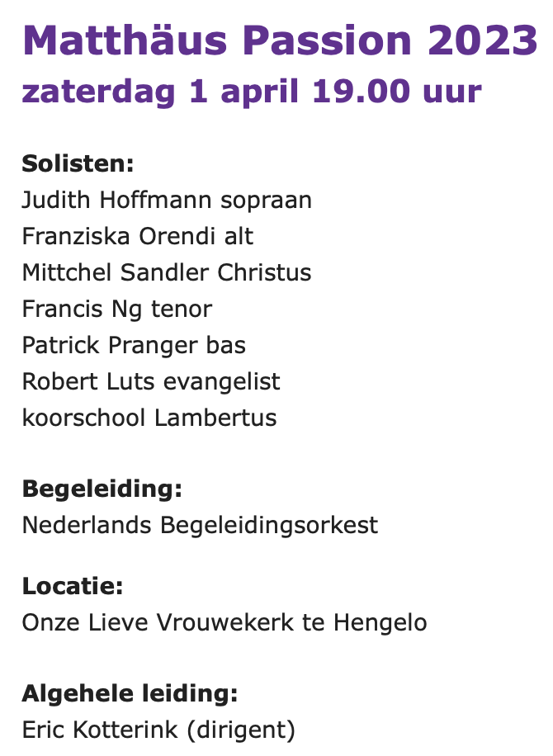The image size is (553, 756).
Task: Select Judith Hoffmann sopraan line
Action: point(167,200)
